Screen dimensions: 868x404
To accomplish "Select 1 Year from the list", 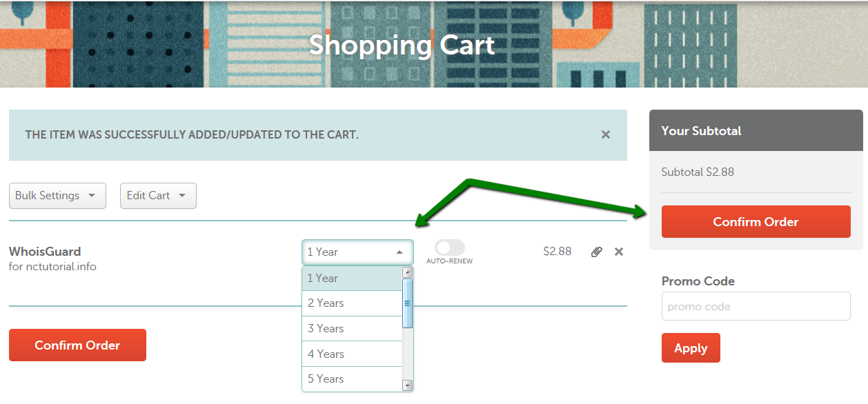I will pos(352,279).
